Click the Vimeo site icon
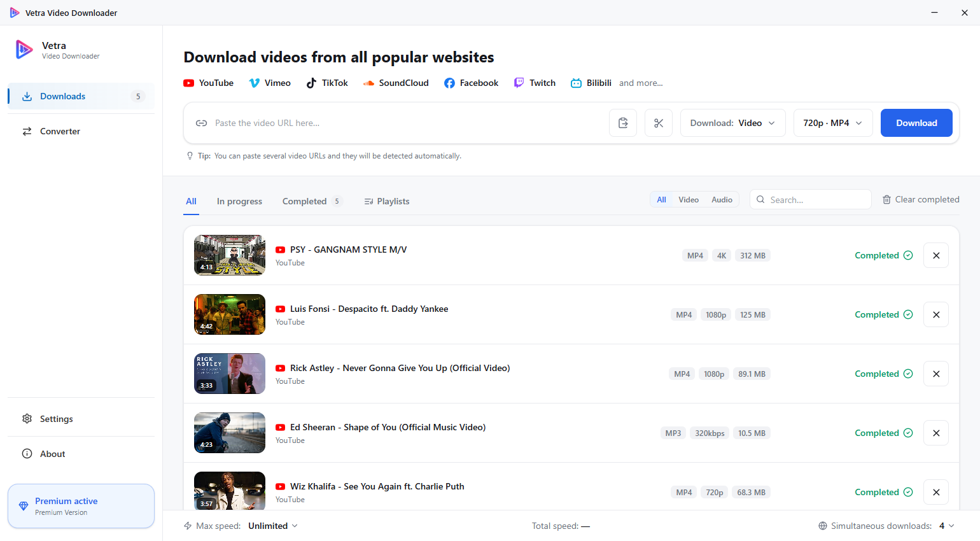980x541 pixels. coord(255,83)
